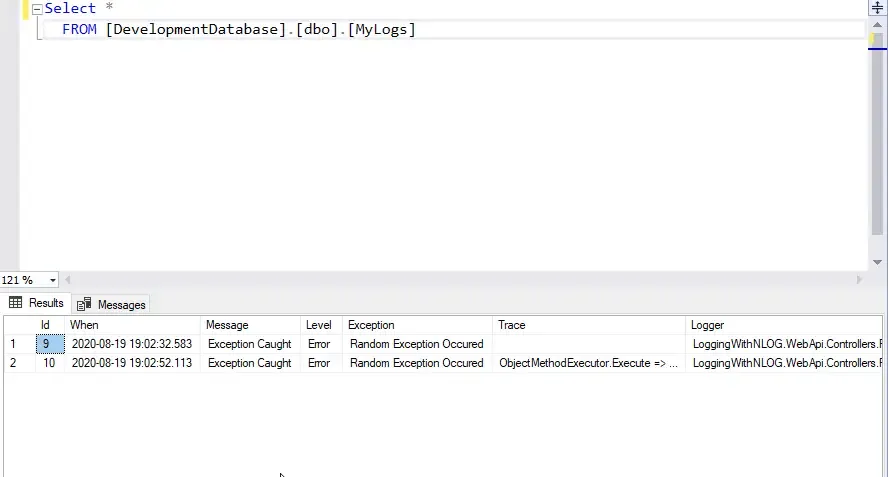Click the vertical scrollbar up arrow
The width and height of the screenshot is (888, 477).
coord(877,25)
